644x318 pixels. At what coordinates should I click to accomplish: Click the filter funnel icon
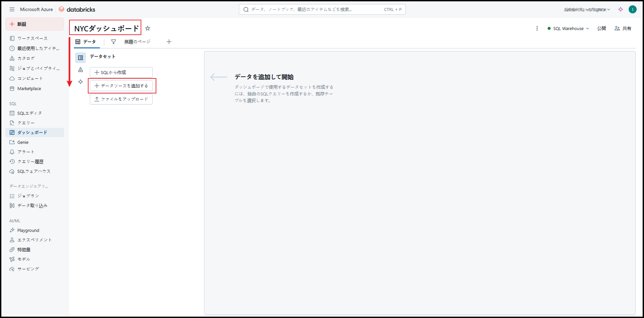coord(114,42)
